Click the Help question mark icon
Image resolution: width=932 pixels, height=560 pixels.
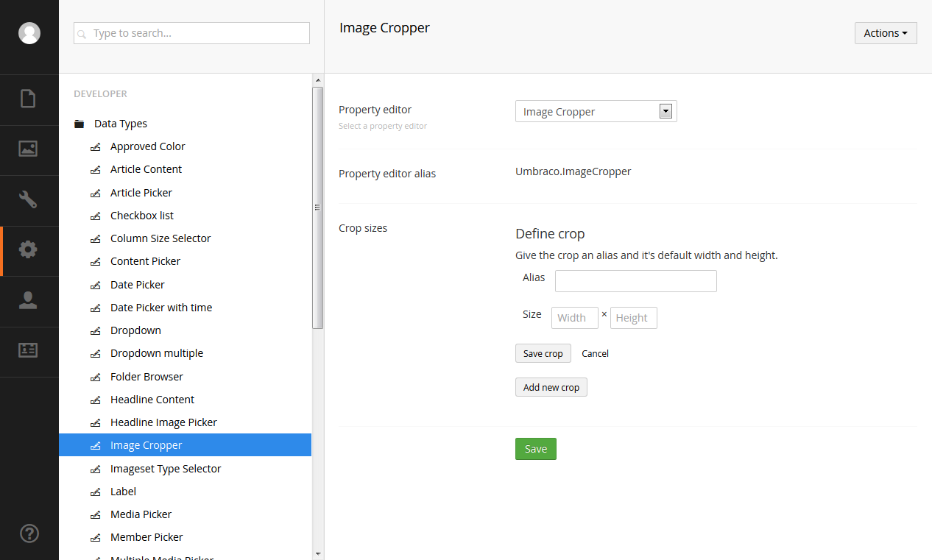(29, 534)
